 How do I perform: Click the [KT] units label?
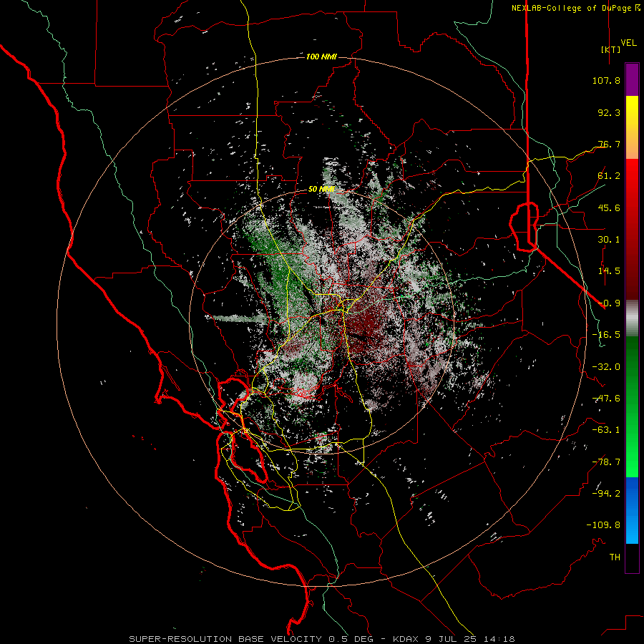point(611,49)
